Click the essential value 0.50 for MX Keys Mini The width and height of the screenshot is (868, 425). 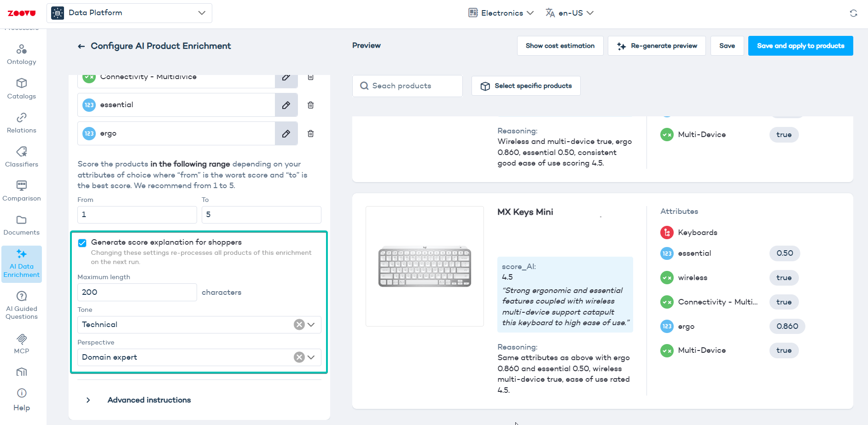click(785, 253)
